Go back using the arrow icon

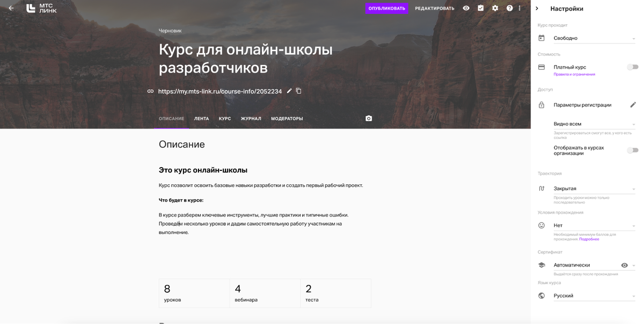click(11, 8)
